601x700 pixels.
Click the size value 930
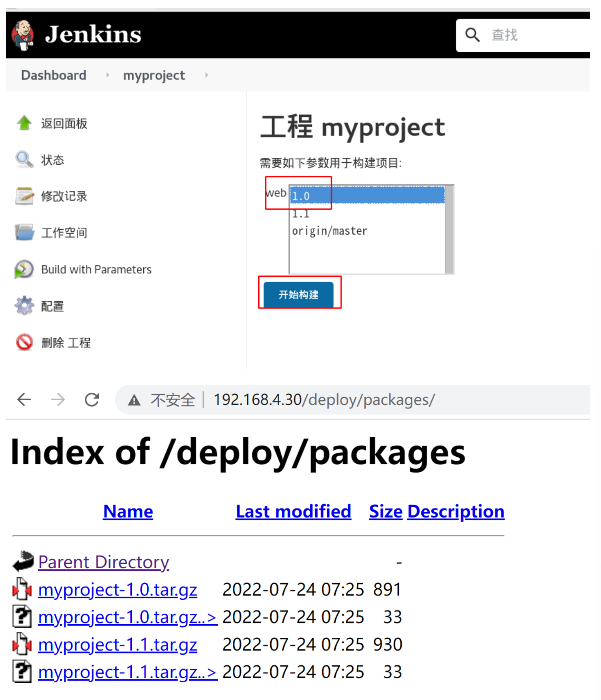tap(388, 644)
